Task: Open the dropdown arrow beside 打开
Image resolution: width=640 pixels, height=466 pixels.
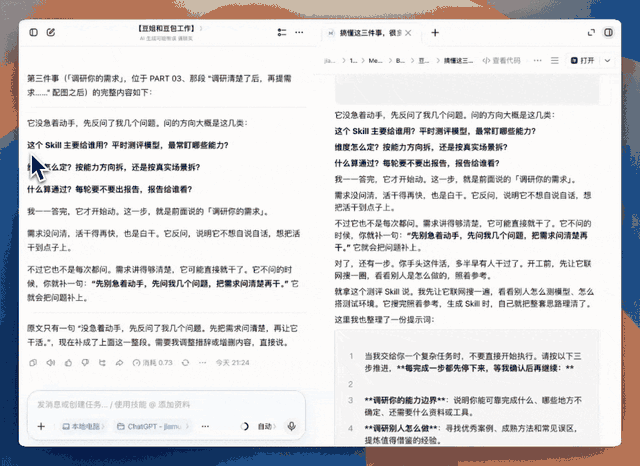Action: pos(607,60)
